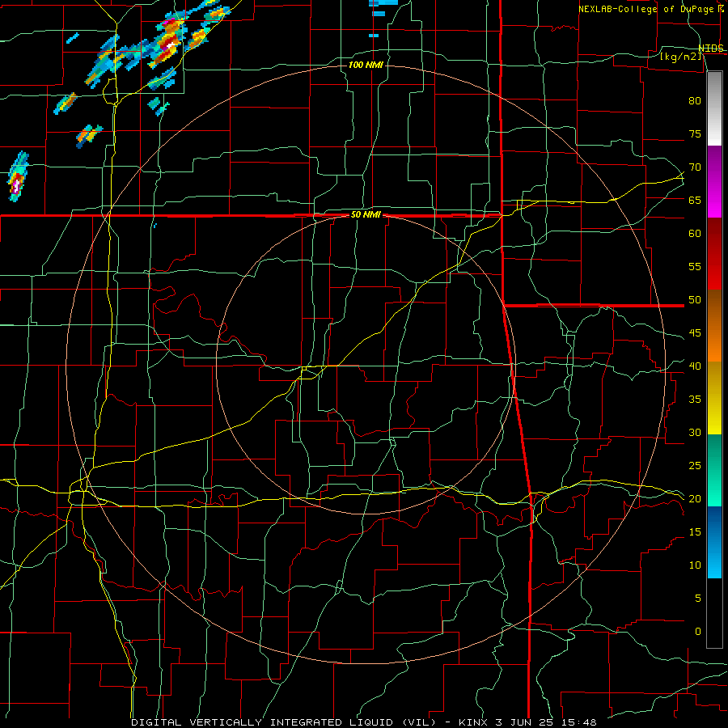Screen dimensions: 728x728
Task: Select the 0 value on the color scale
Action: [x=698, y=632]
